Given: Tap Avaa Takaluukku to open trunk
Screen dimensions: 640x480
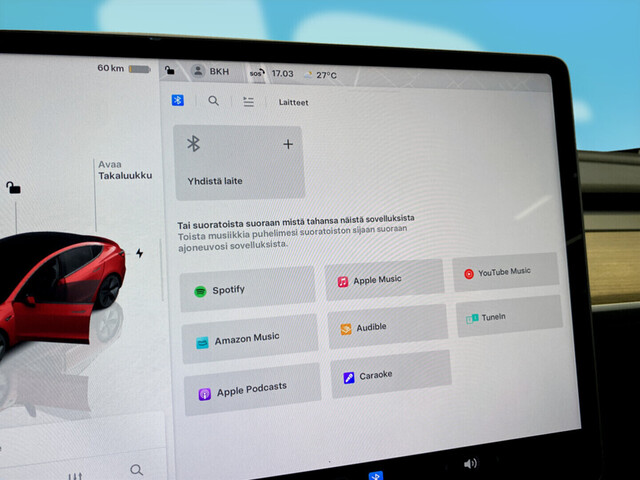Looking at the screenshot, I should click(x=125, y=170).
